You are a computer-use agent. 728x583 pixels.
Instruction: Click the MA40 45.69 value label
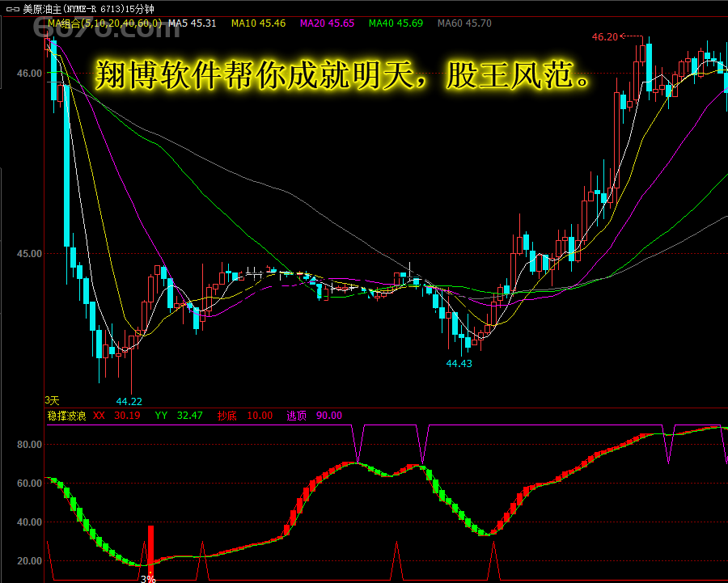click(396, 23)
